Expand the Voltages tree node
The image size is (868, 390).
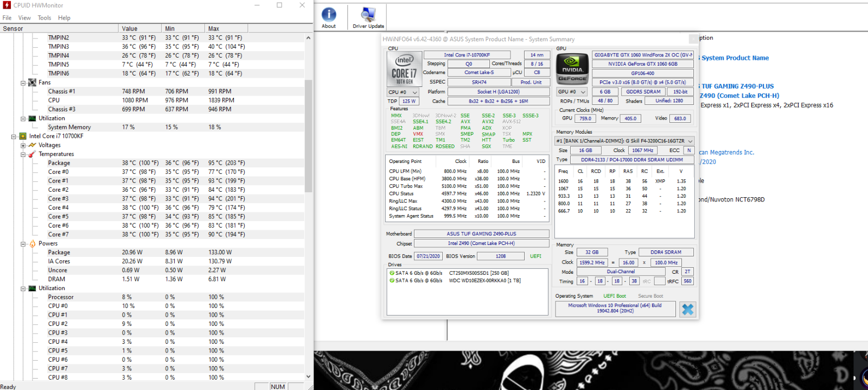pyautogui.click(x=23, y=146)
